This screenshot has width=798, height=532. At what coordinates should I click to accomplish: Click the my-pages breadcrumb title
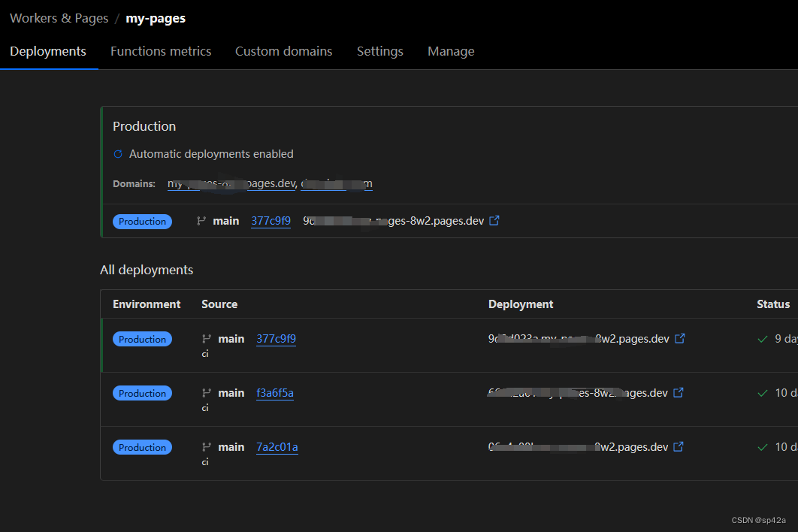(x=156, y=18)
